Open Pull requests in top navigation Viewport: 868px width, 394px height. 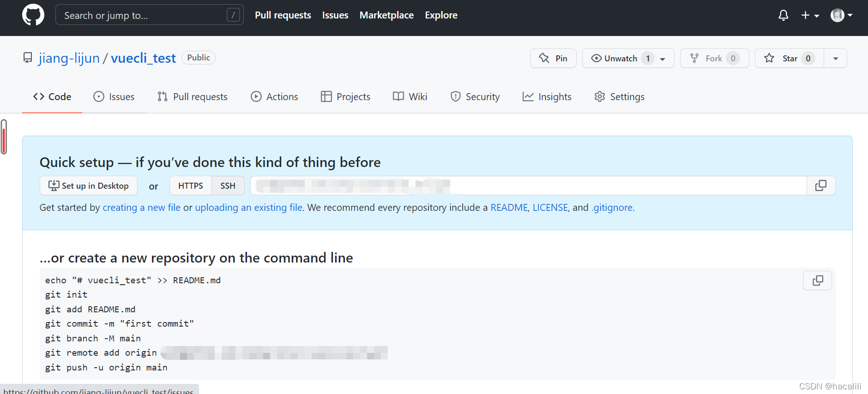point(283,15)
